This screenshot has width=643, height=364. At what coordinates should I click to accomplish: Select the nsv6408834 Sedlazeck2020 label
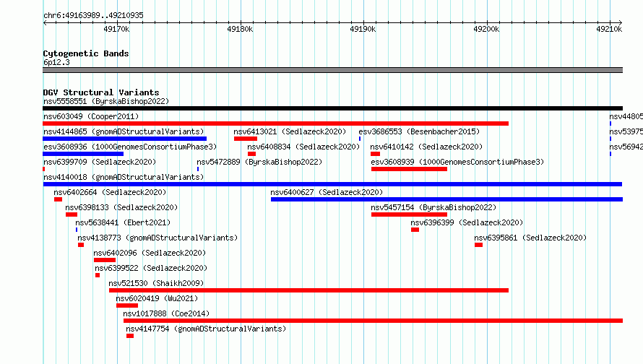(x=303, y=147)
